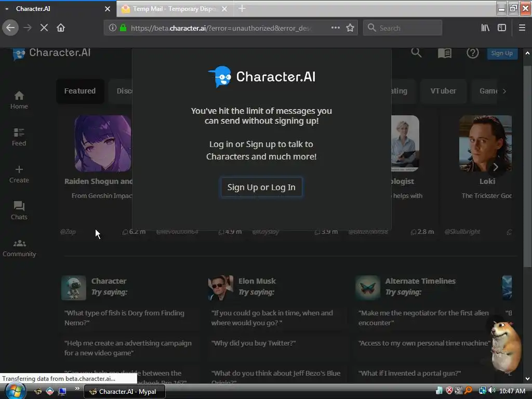
Task: Bookmark this page with star icon
Action: point(350,28)
